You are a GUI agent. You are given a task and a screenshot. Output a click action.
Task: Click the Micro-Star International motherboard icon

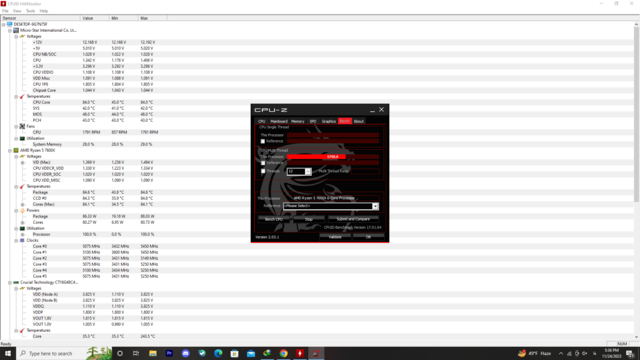click(x=16, y=30)
